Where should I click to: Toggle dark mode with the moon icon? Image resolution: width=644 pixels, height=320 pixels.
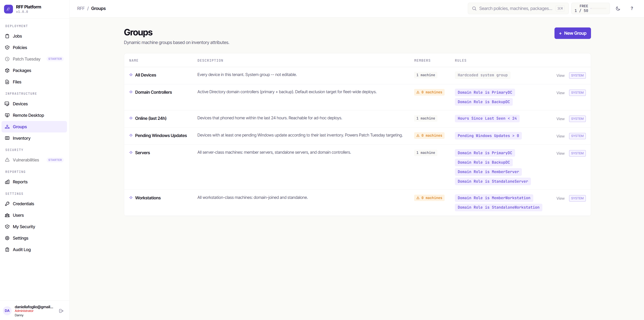(618, 9)
